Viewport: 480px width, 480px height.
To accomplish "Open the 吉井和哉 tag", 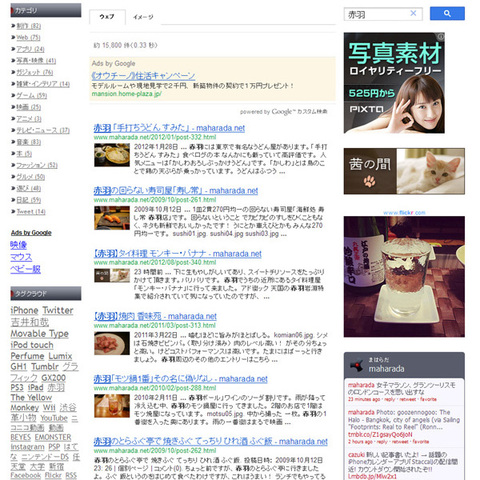I will click(x=30, y=322).
